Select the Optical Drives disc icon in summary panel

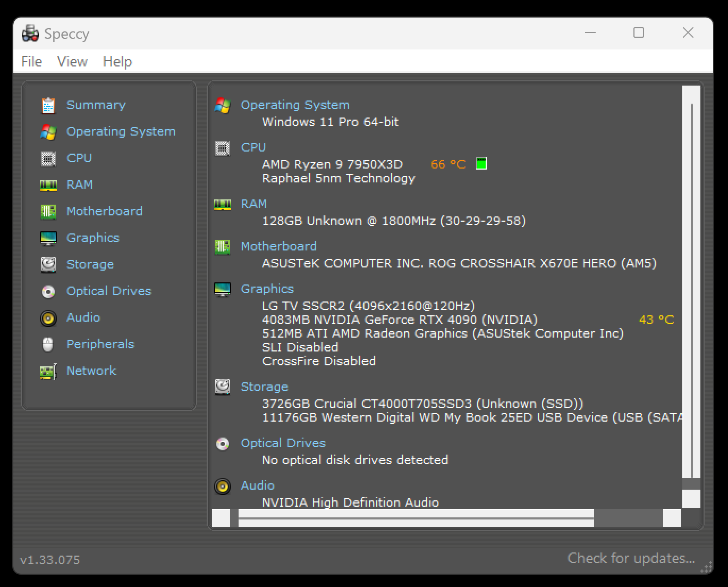click(223, 443)
